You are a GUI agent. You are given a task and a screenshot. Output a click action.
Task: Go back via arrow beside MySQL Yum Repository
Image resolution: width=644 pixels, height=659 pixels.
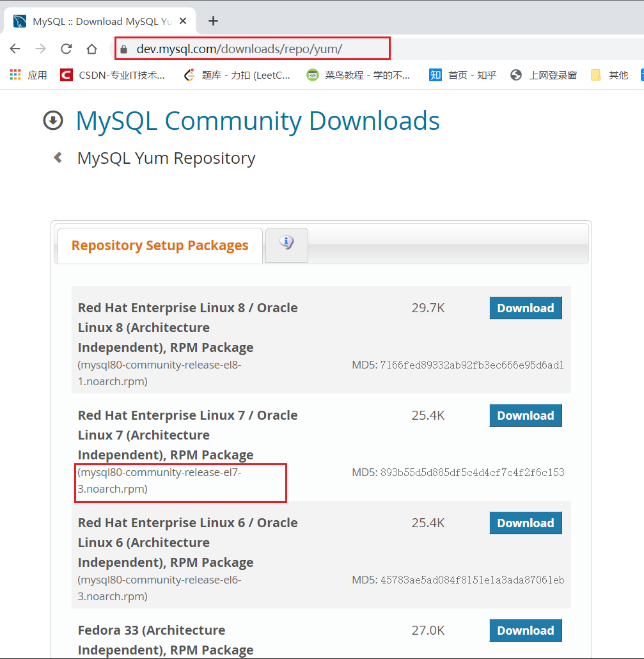click(58, 157)
